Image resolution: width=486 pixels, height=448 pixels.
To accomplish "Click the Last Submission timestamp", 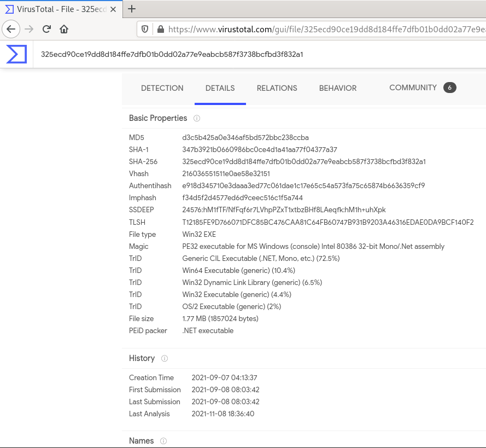I will [x=225, y=402].
